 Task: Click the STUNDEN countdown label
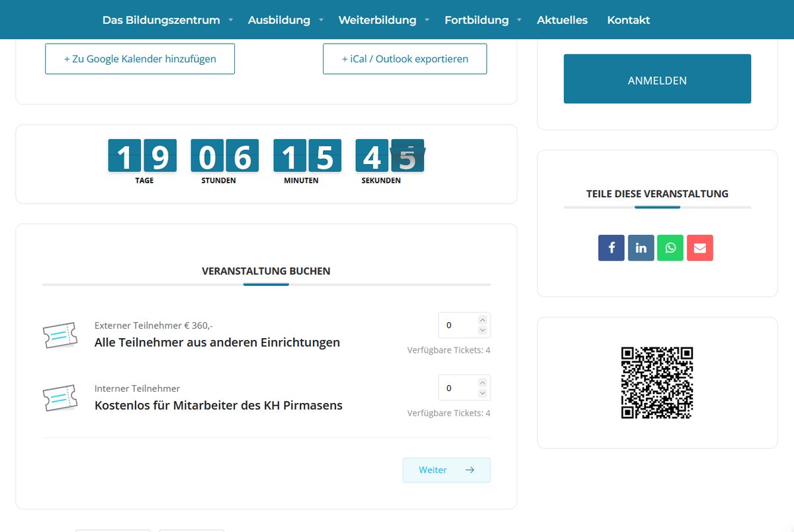(x=218, y=180)
